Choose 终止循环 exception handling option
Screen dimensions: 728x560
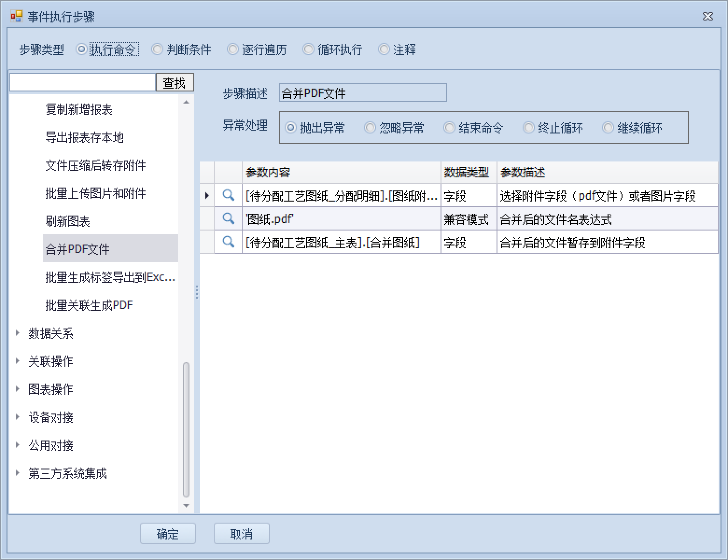(529, 127)
